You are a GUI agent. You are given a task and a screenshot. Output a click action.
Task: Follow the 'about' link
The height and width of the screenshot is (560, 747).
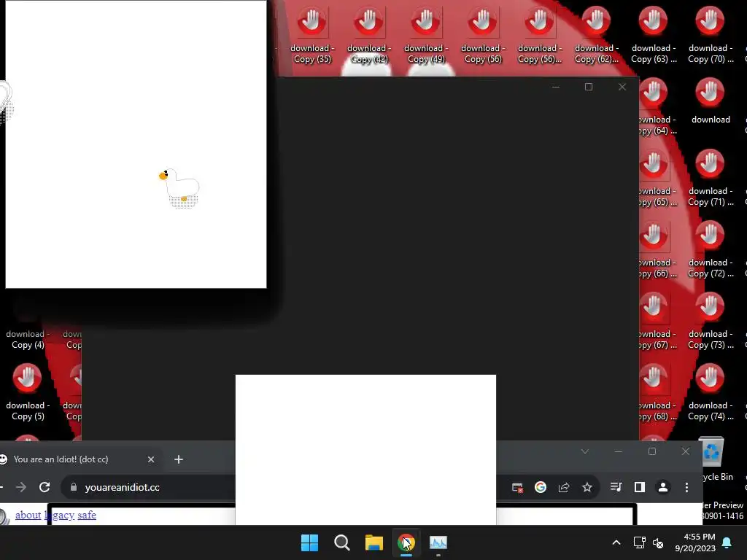(28, 515)
